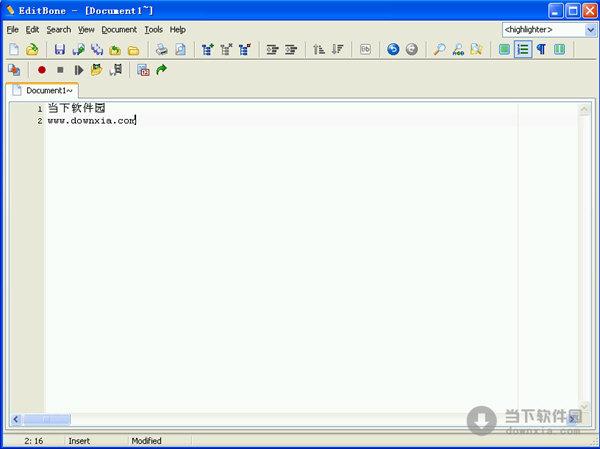Click horizontal scrollbar left arrow
The height and width of the screenshot is (449, 600).
16,419
